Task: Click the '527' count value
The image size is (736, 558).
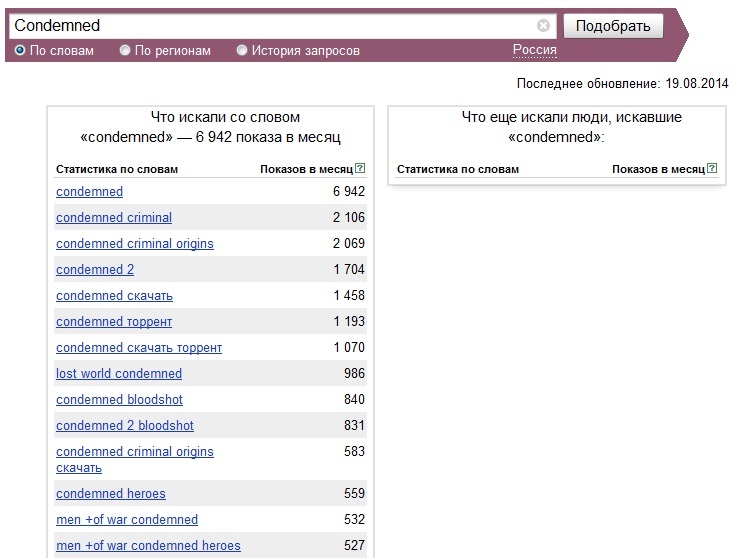Action: click(354, 545)
